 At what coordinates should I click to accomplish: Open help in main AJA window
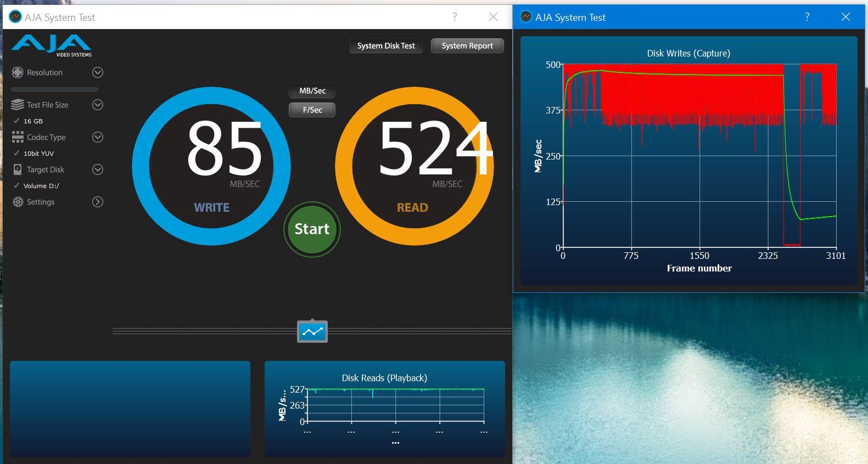point(455,17)
